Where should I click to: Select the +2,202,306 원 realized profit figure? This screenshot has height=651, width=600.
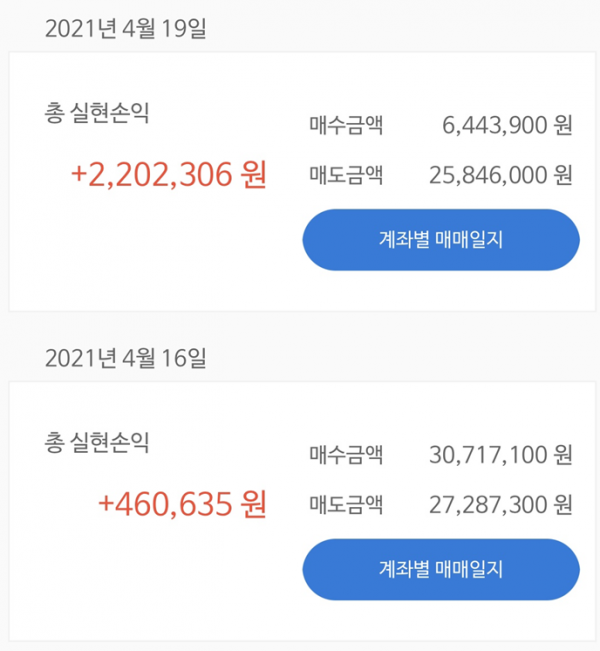(169, 175)
